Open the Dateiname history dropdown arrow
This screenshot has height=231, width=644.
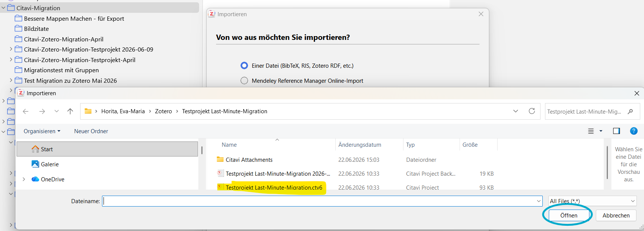click(539, 201)
